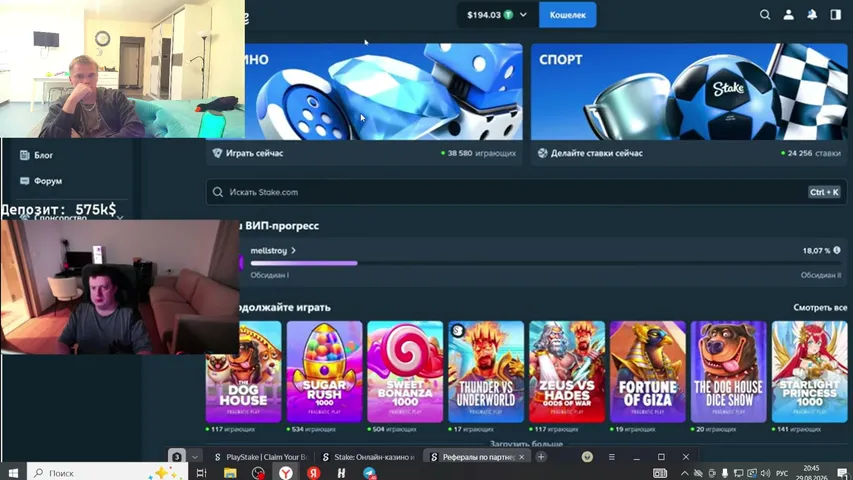The width and height of the screenshot is (853, 480).
Task: Open the microphone tray icon
Action: pos(725,473)
